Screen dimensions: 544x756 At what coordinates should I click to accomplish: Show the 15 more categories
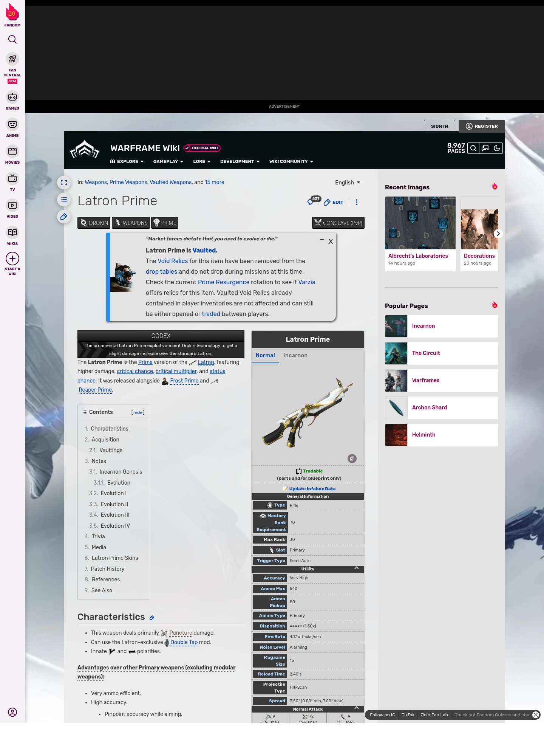point(215,182)
